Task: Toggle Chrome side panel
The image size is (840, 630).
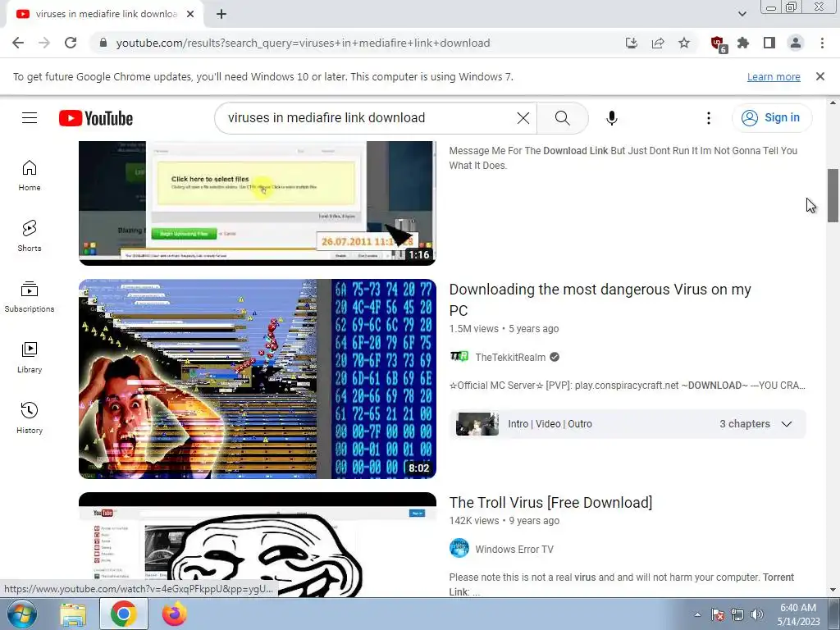Action: 769,43
